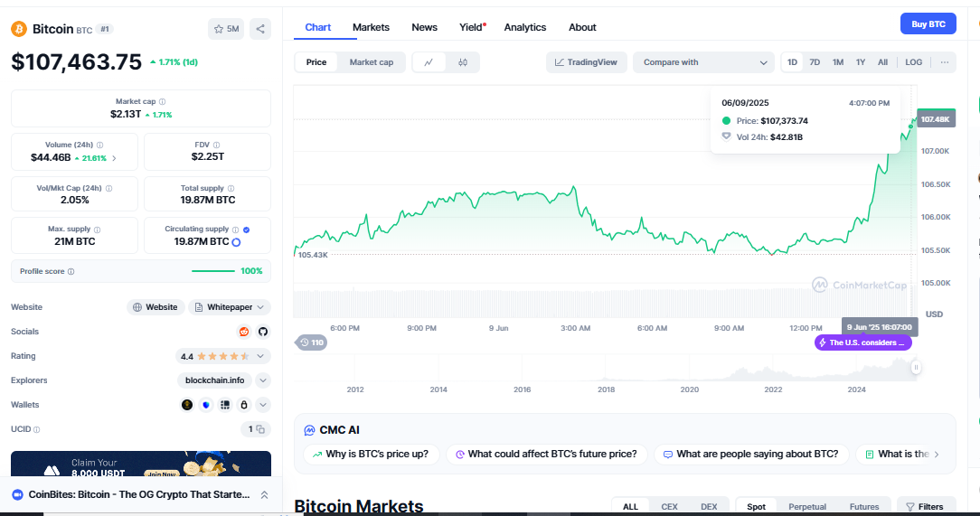980x516 pixels.
Task: Expand the Whitepaper dropdown
Action: 260,307
